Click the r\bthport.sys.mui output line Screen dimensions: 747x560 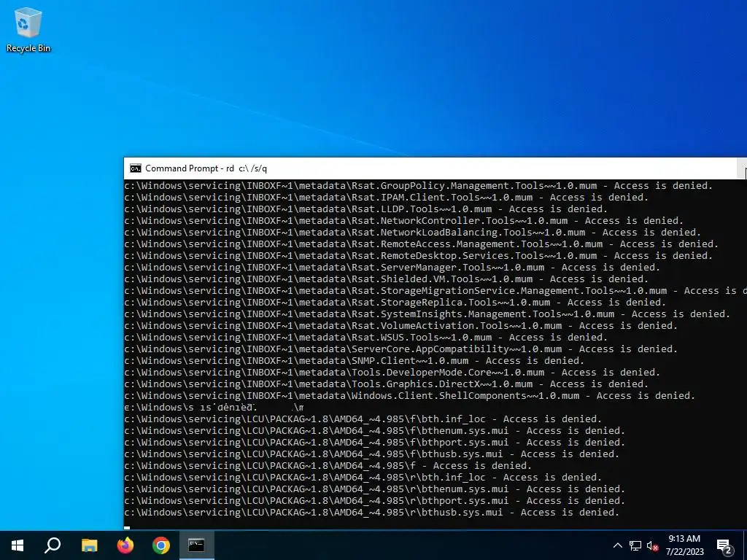pyautogui.click(x=375, y=500)
